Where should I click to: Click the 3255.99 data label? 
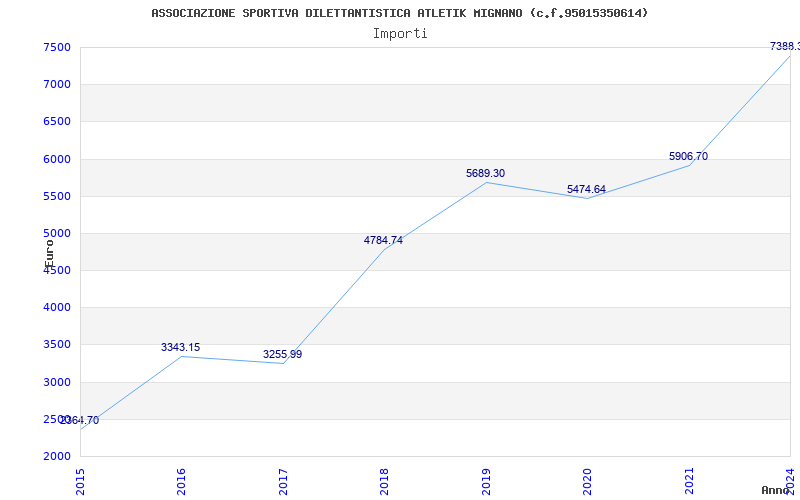click(x=283, y=354)
